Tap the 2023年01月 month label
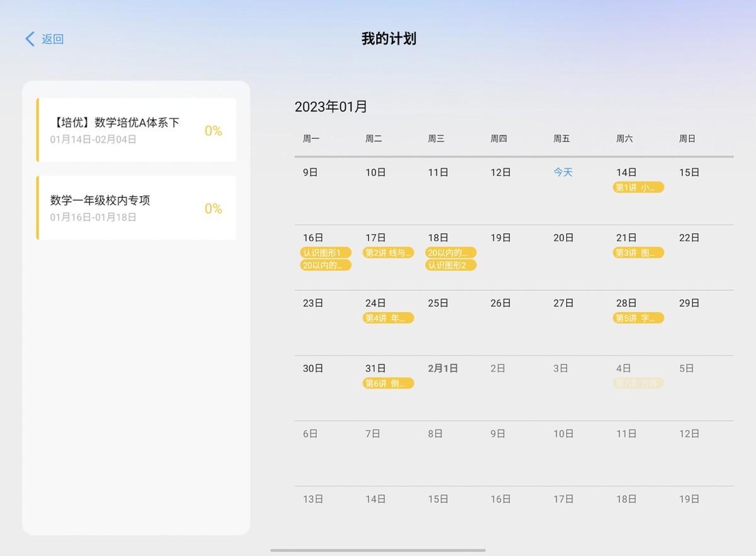This screenshot has height=556, width=756. (x=332, y=107)
